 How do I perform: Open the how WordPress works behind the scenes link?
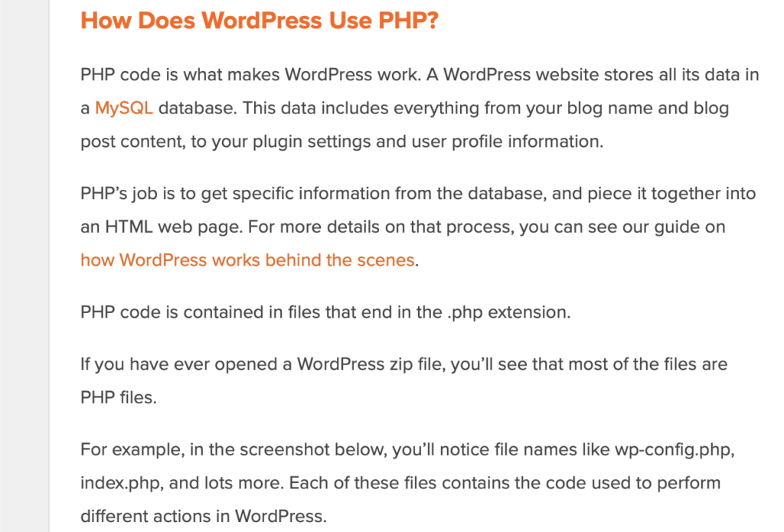tap(247, 260)
